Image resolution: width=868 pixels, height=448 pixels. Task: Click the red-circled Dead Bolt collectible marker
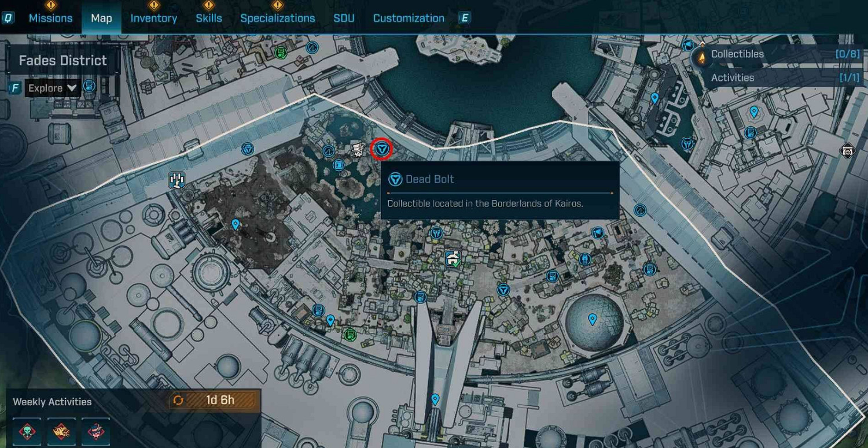click(x=381, y=149)
